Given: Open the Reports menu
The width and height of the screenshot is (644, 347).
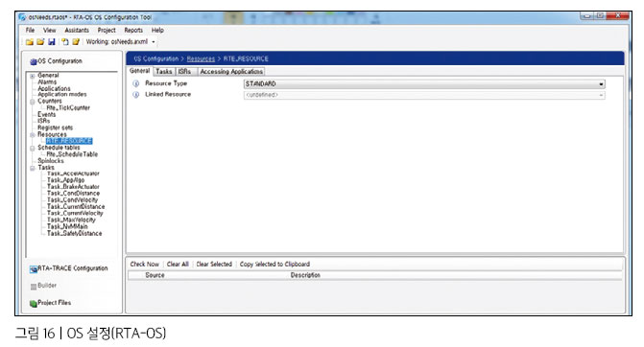Looking at the screenshot, I should (133, 31).
